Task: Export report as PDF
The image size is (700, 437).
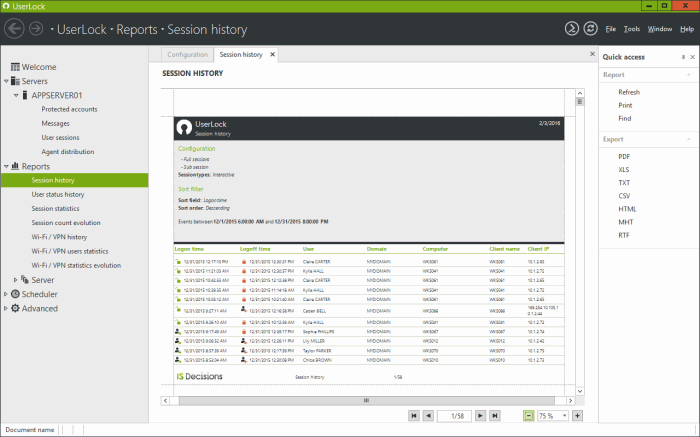Action: pos(624,157)
